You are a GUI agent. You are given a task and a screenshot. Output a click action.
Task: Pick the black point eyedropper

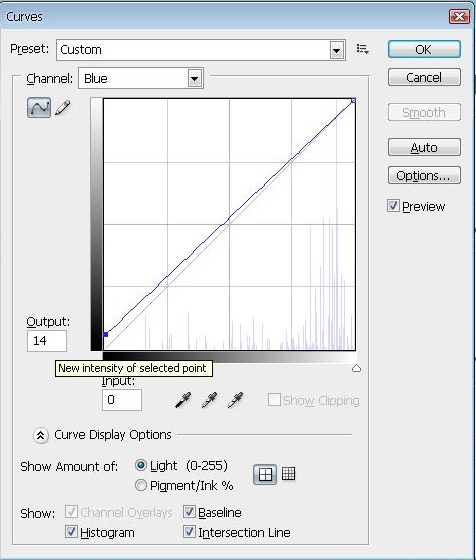184,400
